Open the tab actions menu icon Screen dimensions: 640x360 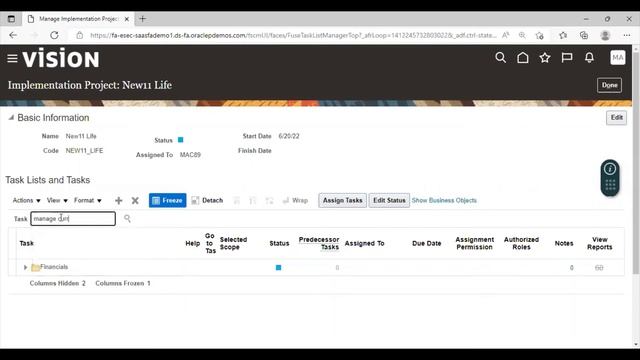click(11, 19)
